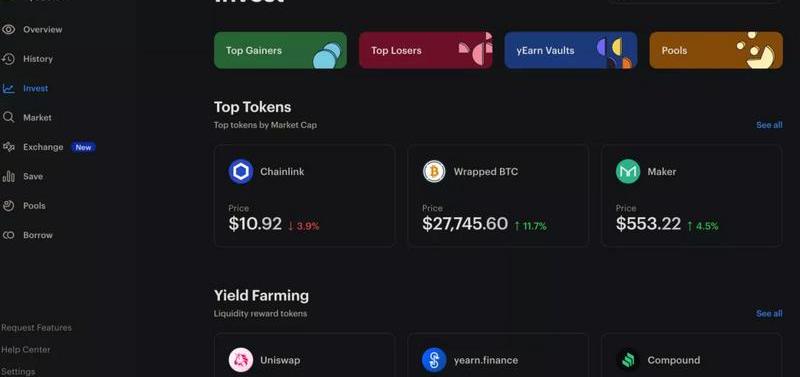Open the Top Gainers category card
The height and width of the screenshot is (377, 800).
tap(280, 51)
